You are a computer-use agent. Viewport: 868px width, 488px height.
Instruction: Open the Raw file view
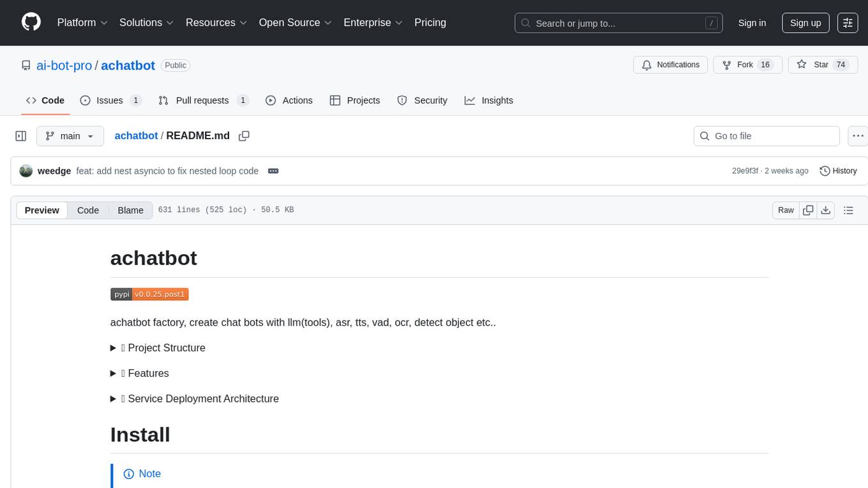[x=786, y=210]
